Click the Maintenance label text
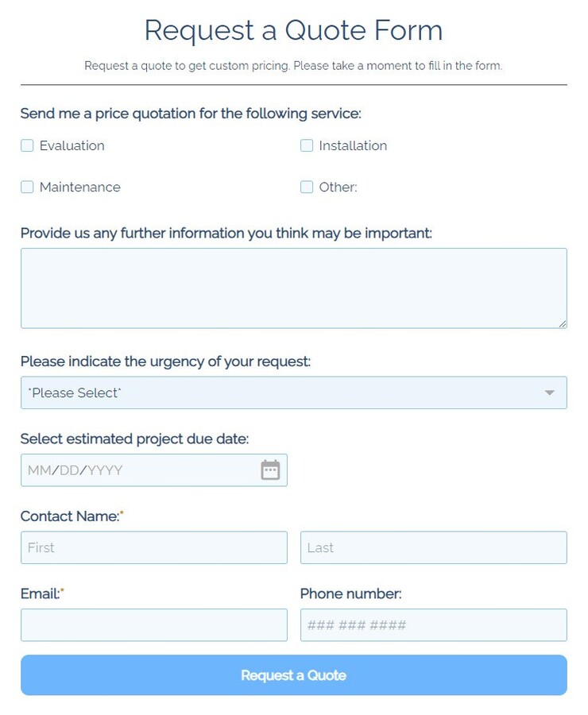 point(79,187)
